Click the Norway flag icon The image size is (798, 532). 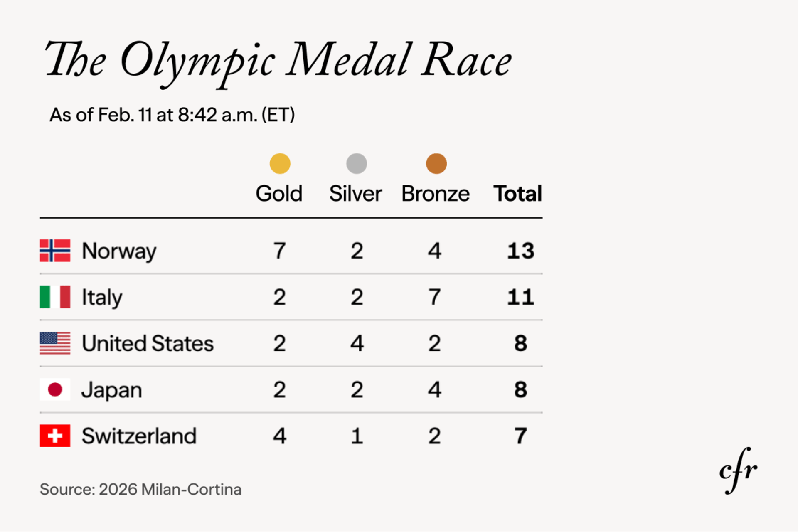click(x=55, y=251)
